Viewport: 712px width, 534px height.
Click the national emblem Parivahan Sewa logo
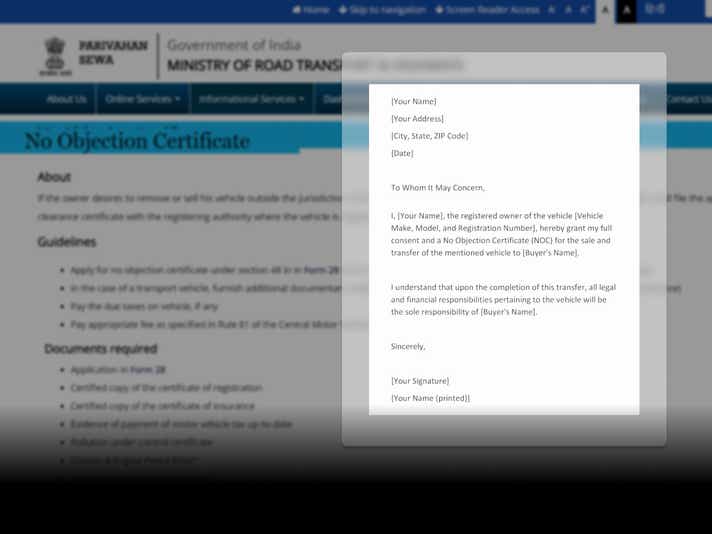click(55, 56)
